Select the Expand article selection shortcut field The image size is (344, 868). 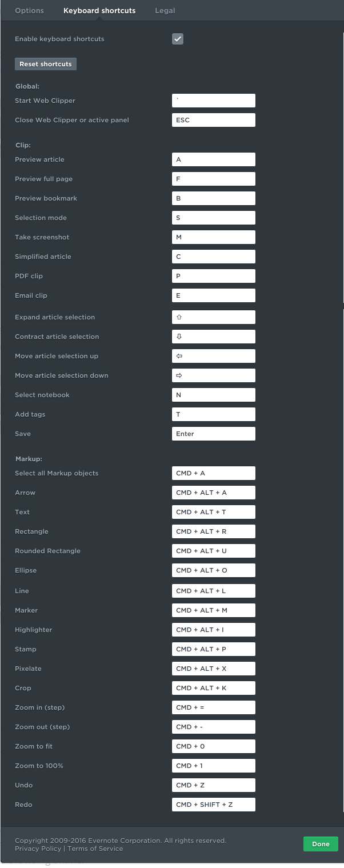pyautogui.click(x=213, y=317)
